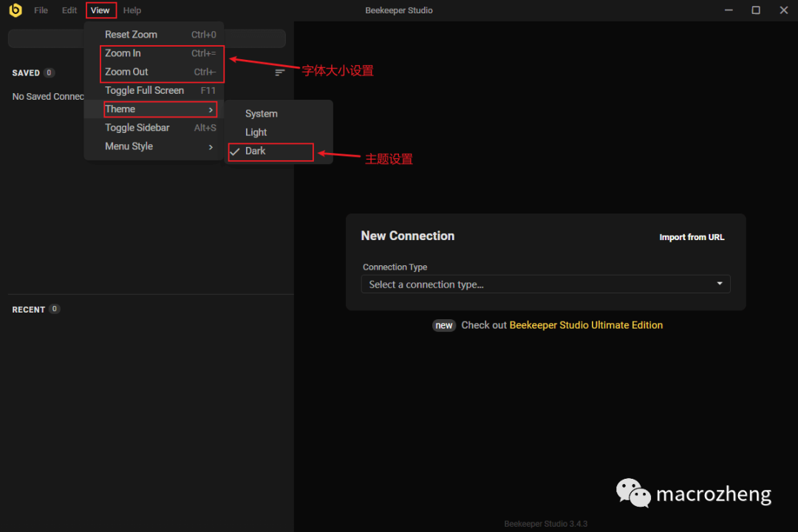798x532 pixels.
Task: Choose Toggle Full Screen option
Action: click(x=154, y=91)
